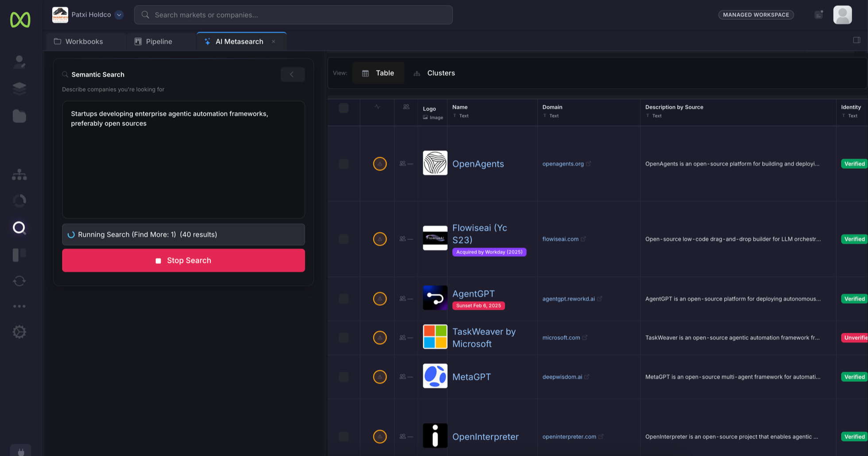Expand the Patxi Holdco workspace dropdown
This screenshot has height=456, width=868.
[119, 15]
